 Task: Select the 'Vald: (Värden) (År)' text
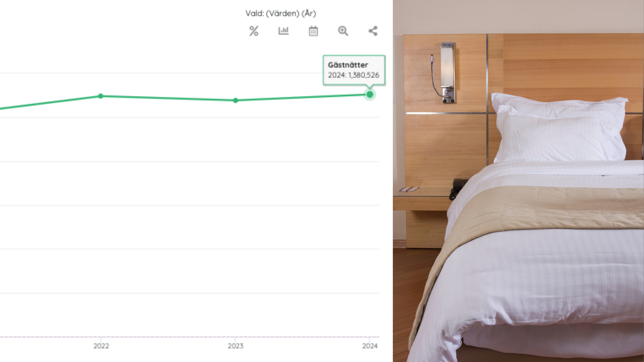281,13
